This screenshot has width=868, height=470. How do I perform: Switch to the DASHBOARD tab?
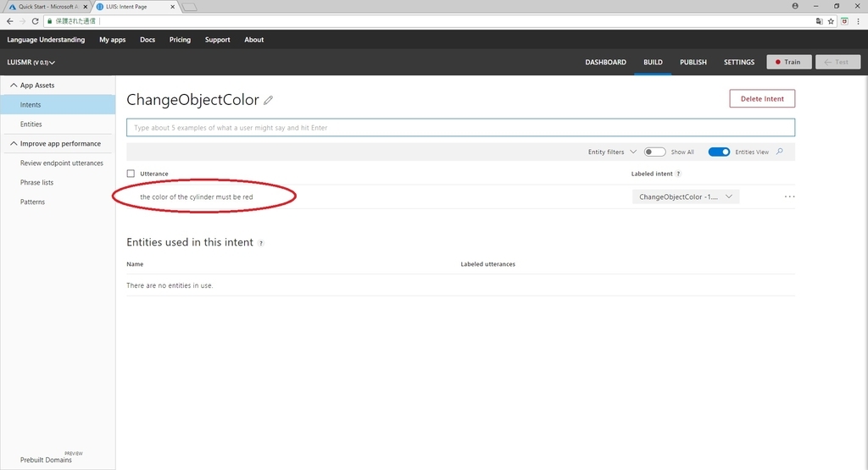605,62
